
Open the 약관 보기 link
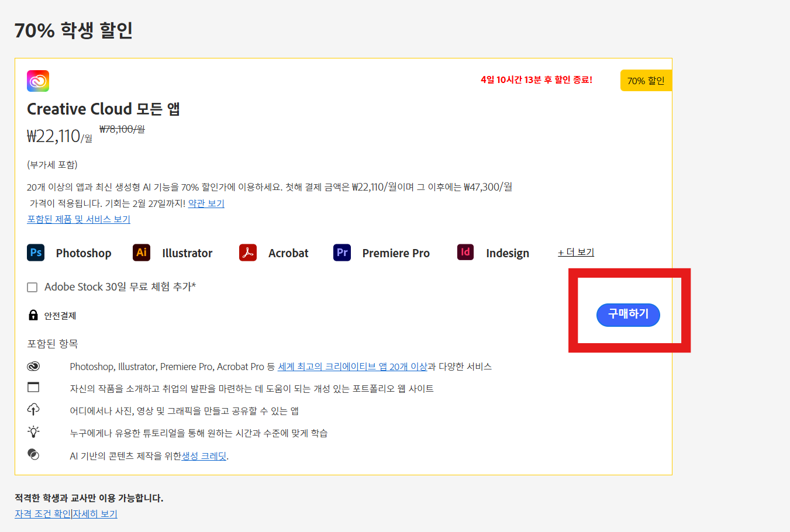point(206,203)
